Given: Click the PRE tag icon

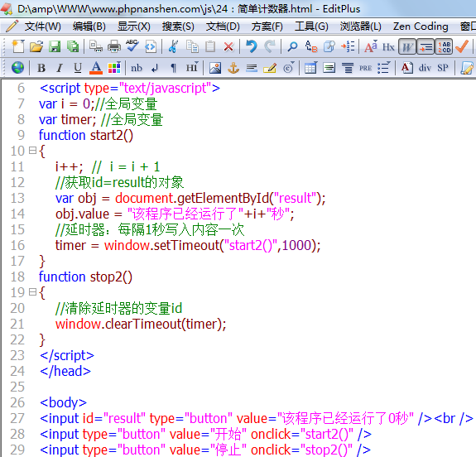Looking at the screenshot, I should [365, 68].
